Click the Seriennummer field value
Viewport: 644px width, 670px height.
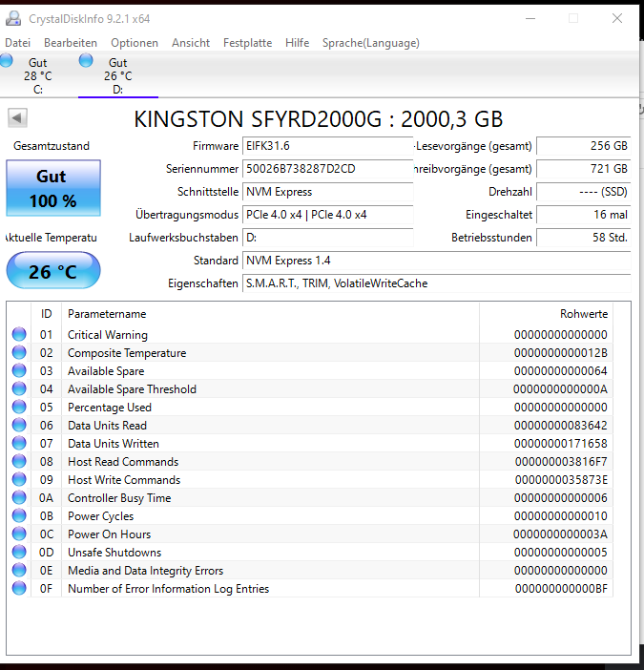point(327,169)
